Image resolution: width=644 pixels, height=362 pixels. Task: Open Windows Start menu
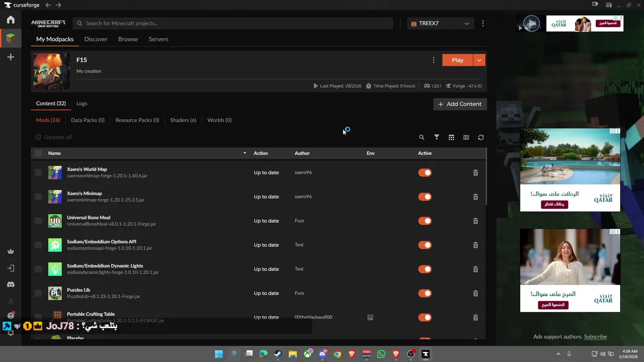219,354
